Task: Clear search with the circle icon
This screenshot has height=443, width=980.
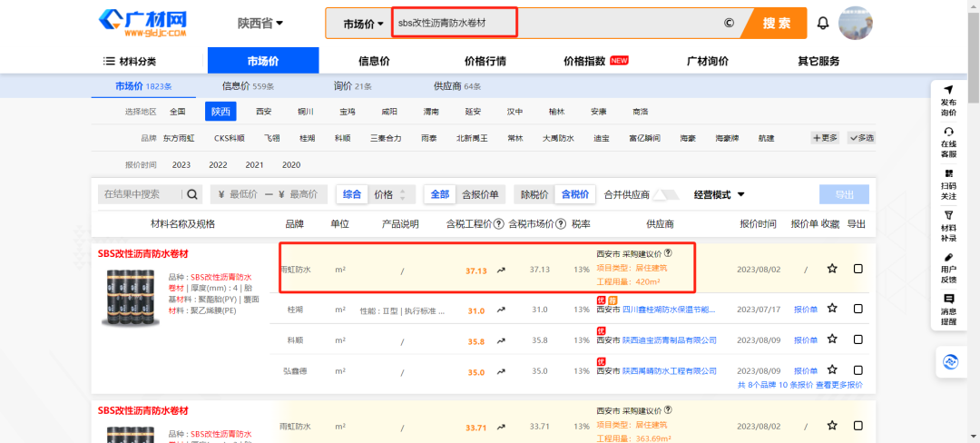Action: point(729,23)
